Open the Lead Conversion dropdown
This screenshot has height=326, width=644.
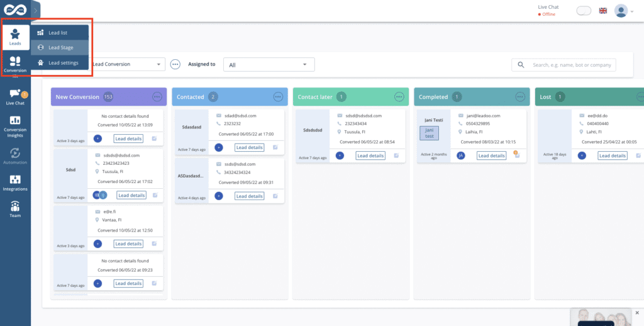(x=128, y=64)
